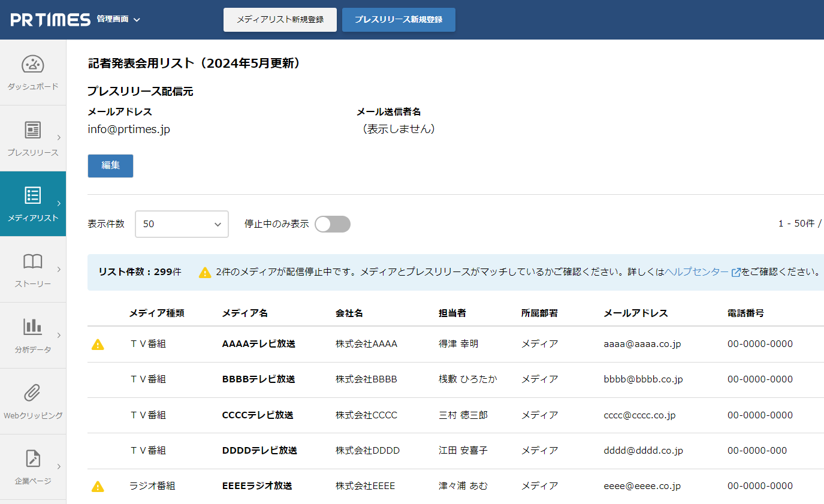Open DDDDテレビ放送 media name
The image size is (824, 504).
(x=259, y=450)
